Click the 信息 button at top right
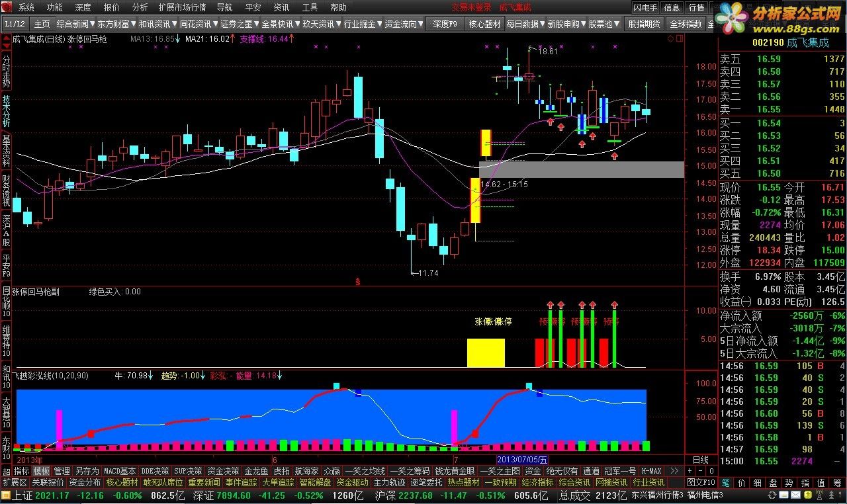The width and height of the screenshot is (847, 504). [672, 8]
